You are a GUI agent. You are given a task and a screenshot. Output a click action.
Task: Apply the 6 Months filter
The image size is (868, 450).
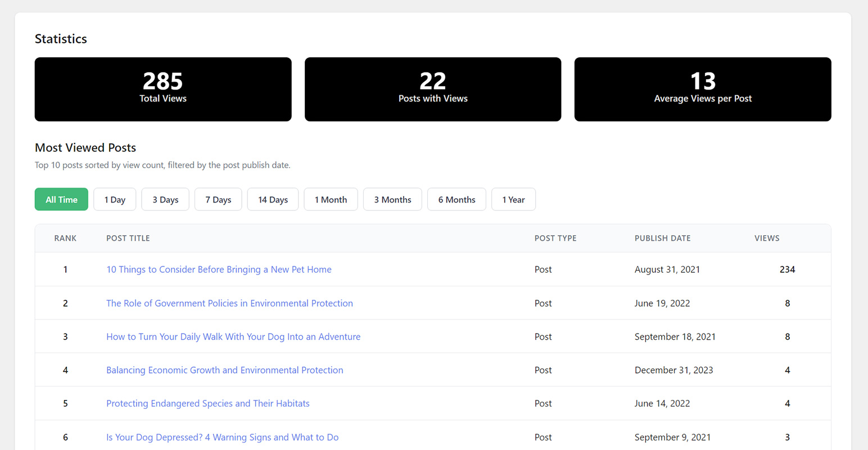(x=456, y=200)
